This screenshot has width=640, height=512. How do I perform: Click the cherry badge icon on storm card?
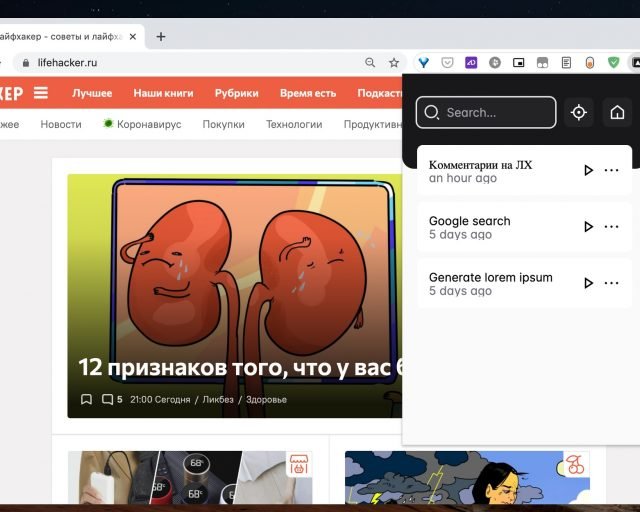576,464
